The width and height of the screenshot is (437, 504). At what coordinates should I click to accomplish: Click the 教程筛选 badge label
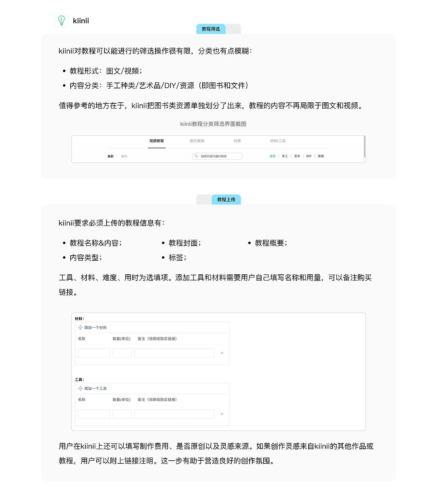click(x=211, y=29)
